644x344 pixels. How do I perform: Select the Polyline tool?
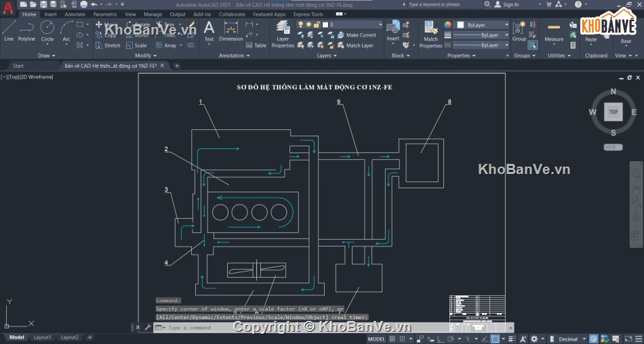pos(26,31)
